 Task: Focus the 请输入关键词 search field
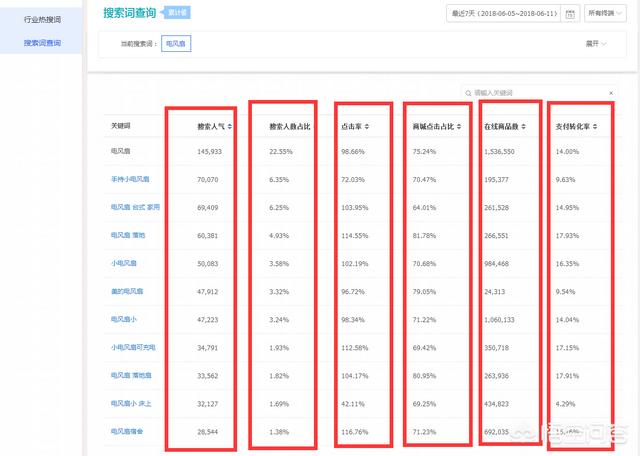click(x=539, y=93)
